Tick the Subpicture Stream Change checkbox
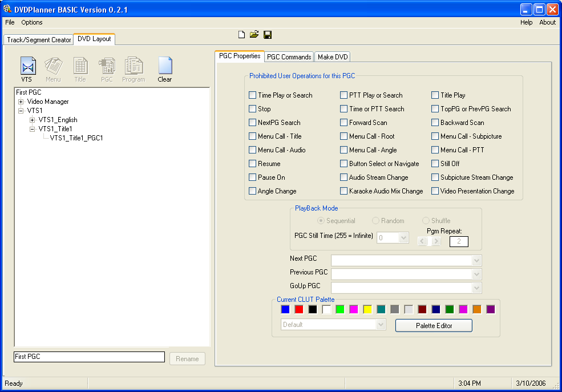Screen dimensions: 562x392 click(435, 177)
